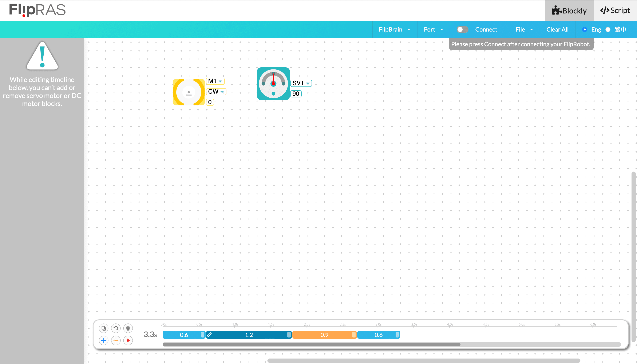Click the FlipRAS logo
The width and height of the screenshot is (637, 364).
click(x=37, y=10)
